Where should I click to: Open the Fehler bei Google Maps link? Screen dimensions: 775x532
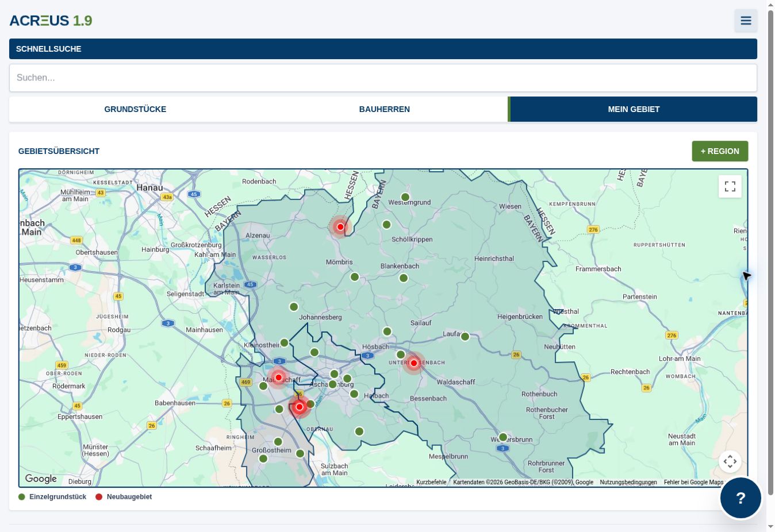point(693,483)
